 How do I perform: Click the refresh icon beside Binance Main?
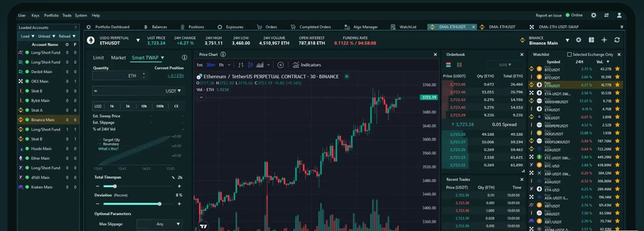(x=617, y=40)
